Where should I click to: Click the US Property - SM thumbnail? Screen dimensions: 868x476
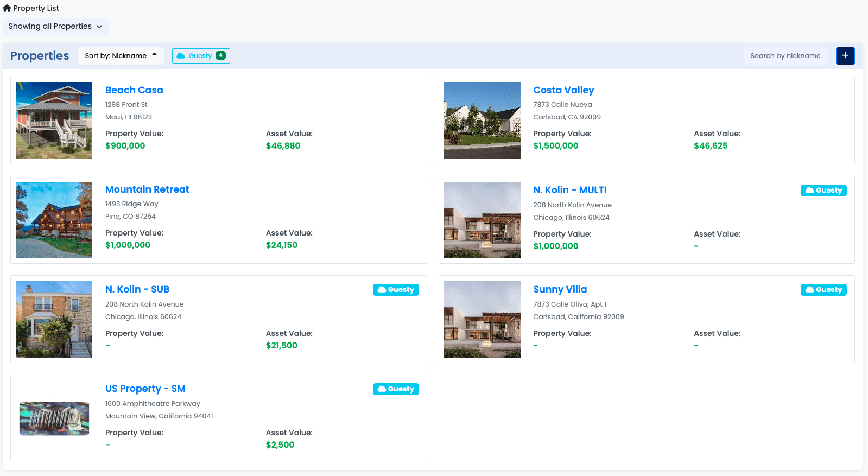coord(54,418)
